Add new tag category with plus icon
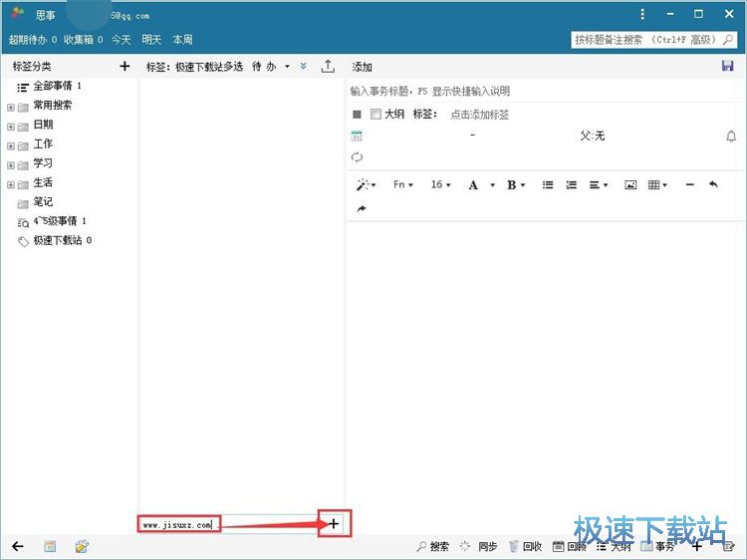This screenshot has width=747, height=560. [x=124, y=67]
